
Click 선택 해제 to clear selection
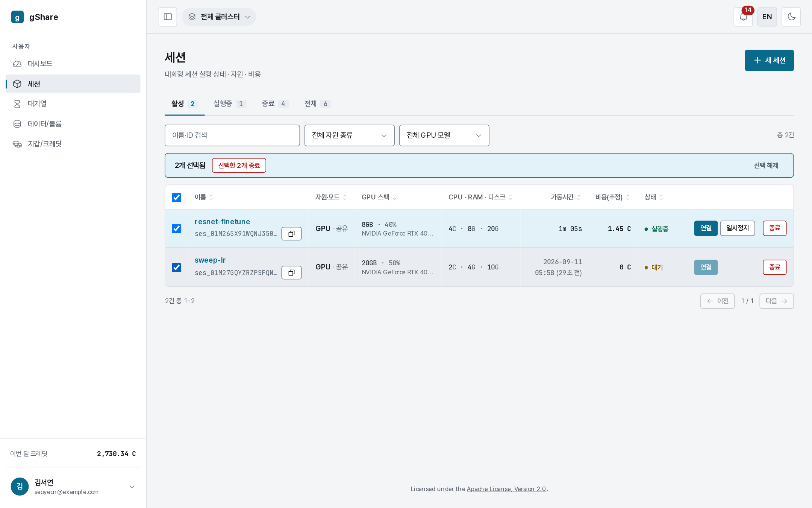pos(766,166)
